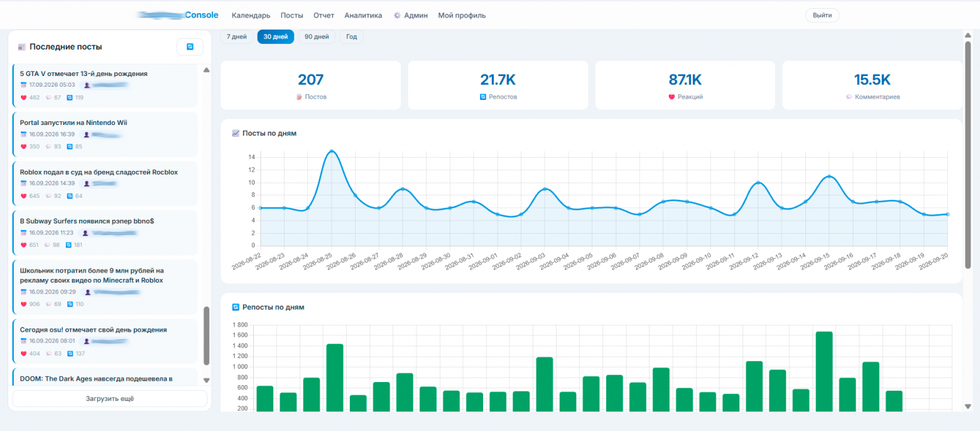This screenshot has height=431, width=980.
Task: Load more posts with Загрузить ещё
Action: click(x=110, y=399)
